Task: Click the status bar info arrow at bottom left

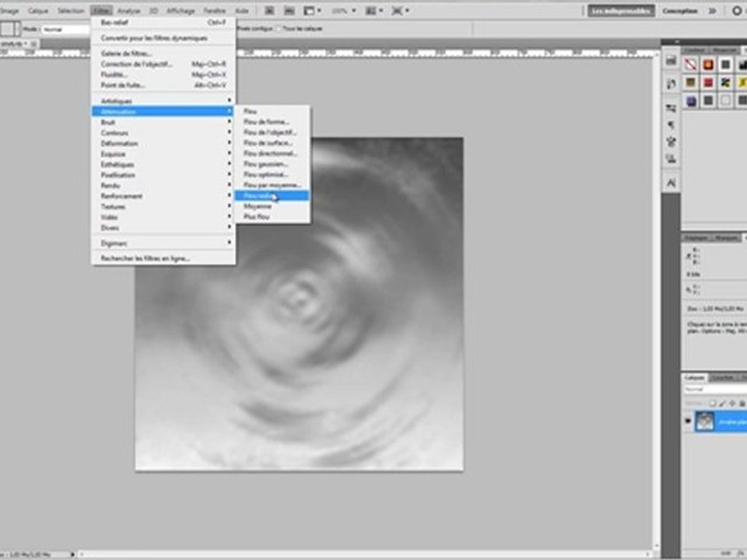Action: tap(72, 555)
